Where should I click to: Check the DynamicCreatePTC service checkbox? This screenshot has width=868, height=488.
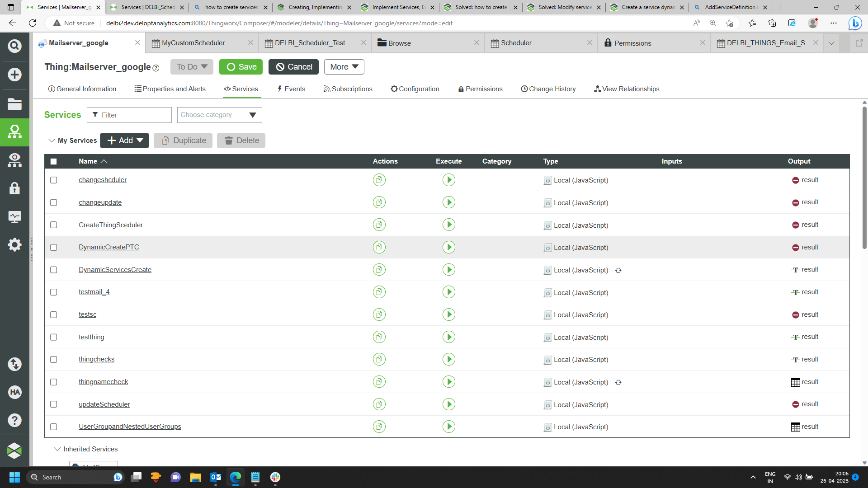tap(54, 247)
